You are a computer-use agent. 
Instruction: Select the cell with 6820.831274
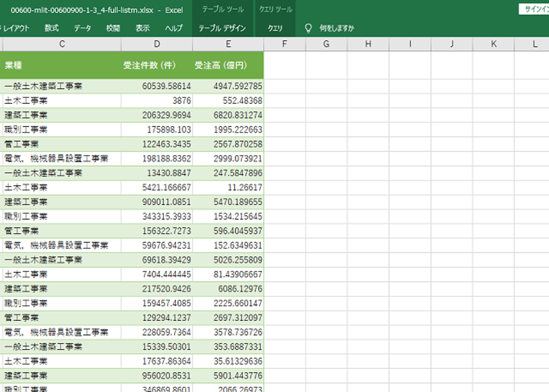coord(228,115)
